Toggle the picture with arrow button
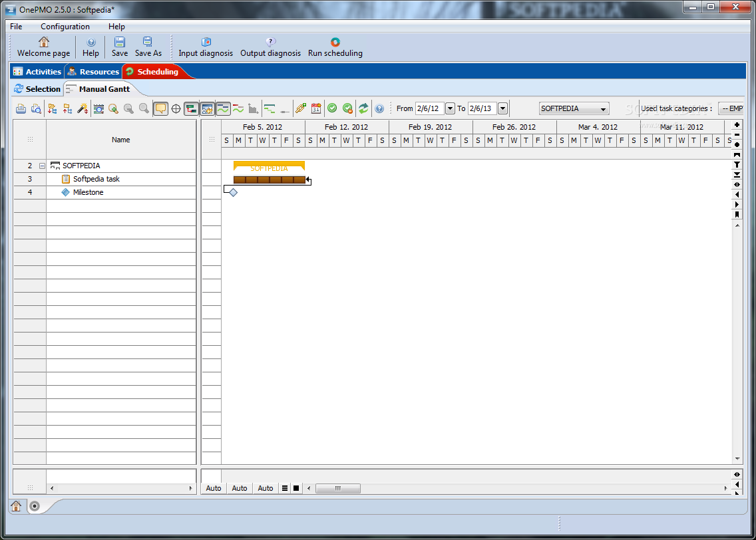Viewport: 756px width, 540px height. 208,109
